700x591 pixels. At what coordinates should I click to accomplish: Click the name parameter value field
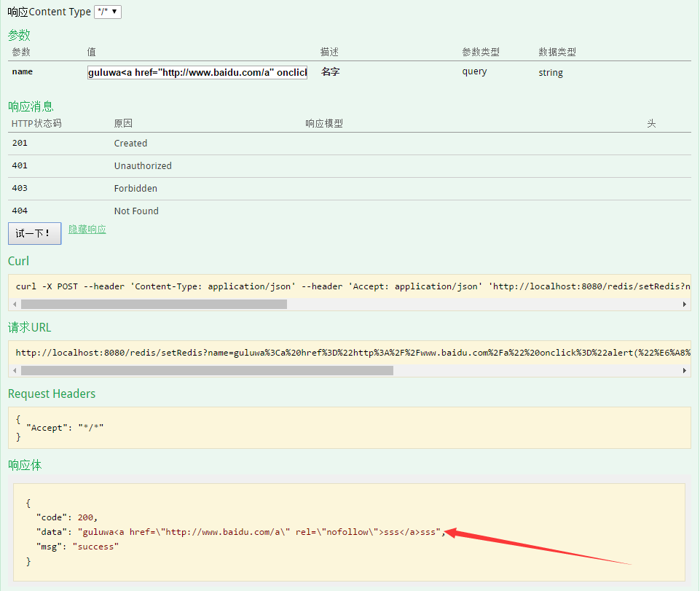197,72
